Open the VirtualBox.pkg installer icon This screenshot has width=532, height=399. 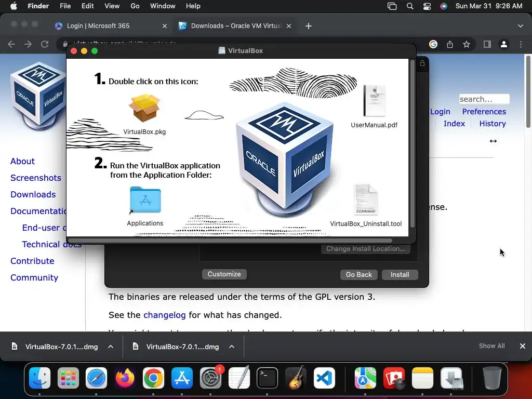(144, 108)
